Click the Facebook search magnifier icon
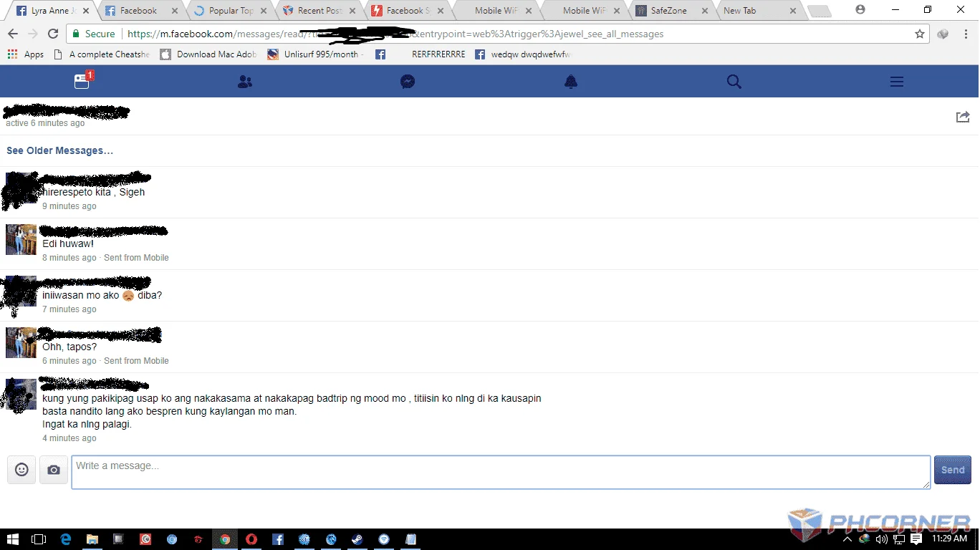 [734, 82]
